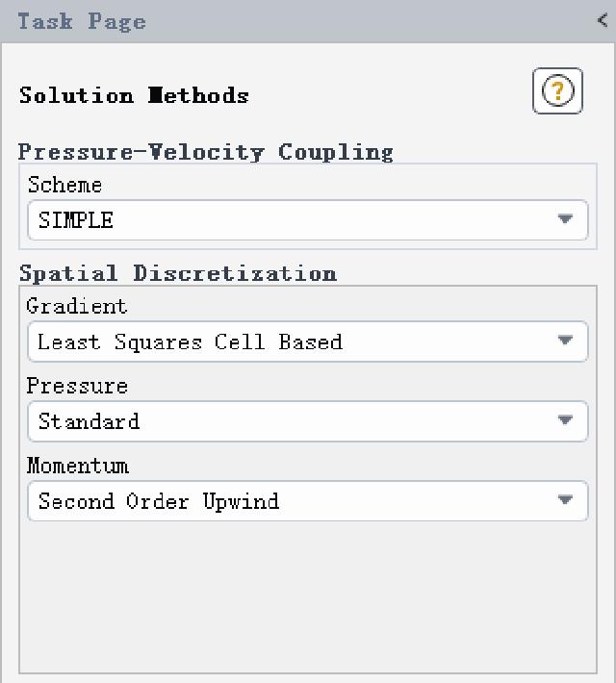The image size is (616, 683).
Task: Click the arrow on the SIMPLE combo box
Action: coord(565,218)
